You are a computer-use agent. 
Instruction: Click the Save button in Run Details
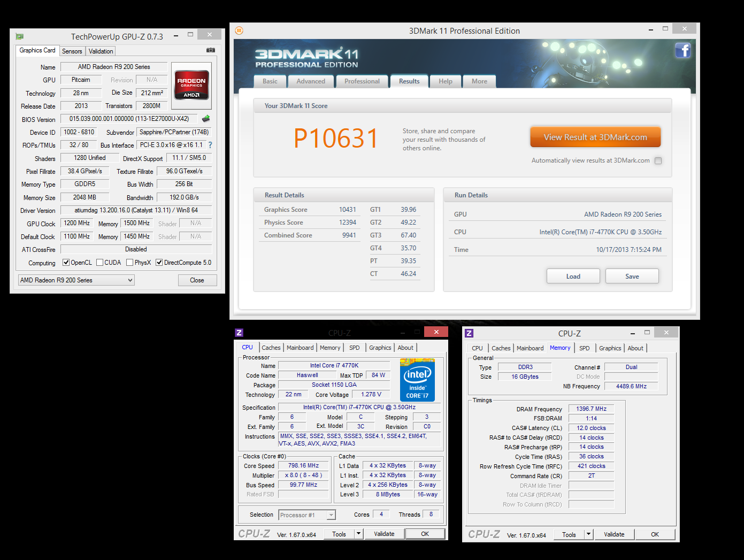[632, 277]
